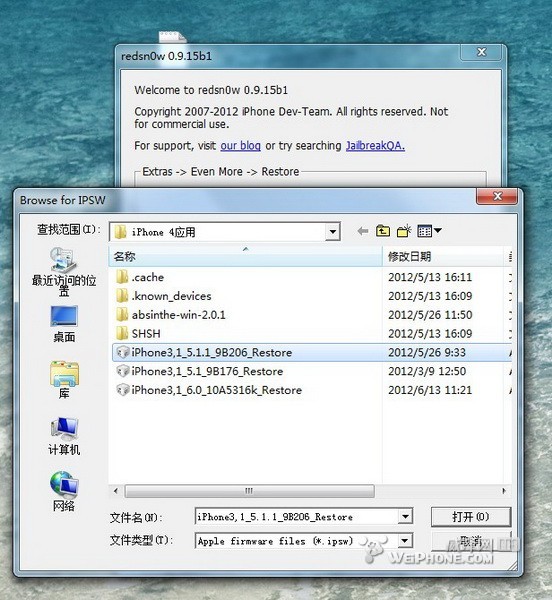The width and height of the screenshot is (552, 600).
Task: Create a new folder icon
Action: (404, 231)
